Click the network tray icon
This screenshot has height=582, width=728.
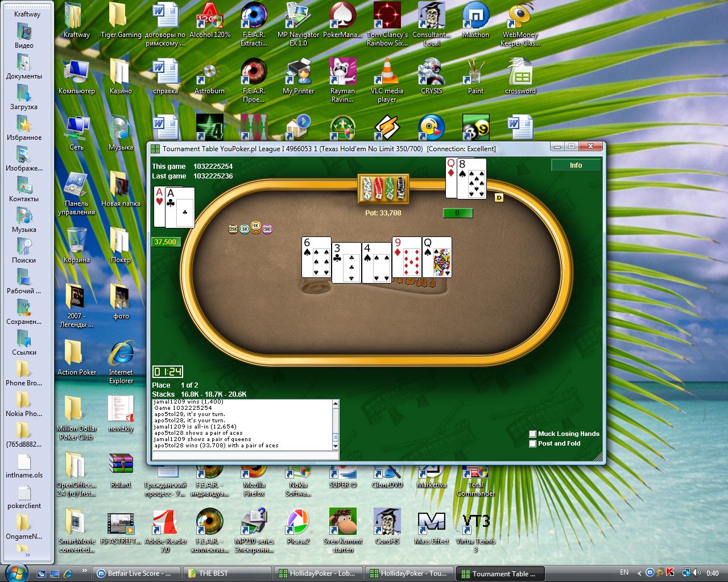687,573
